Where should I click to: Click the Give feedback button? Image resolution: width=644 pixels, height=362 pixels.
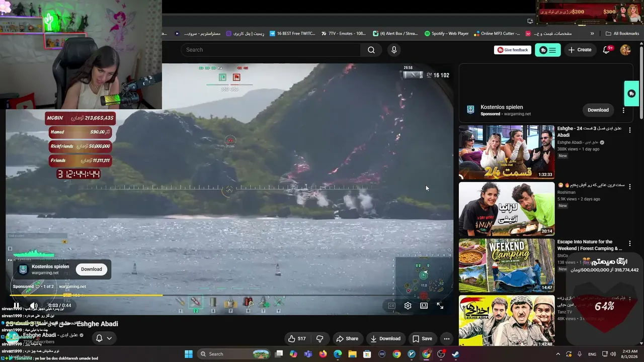pyautogui.click(x=513, y=50)
